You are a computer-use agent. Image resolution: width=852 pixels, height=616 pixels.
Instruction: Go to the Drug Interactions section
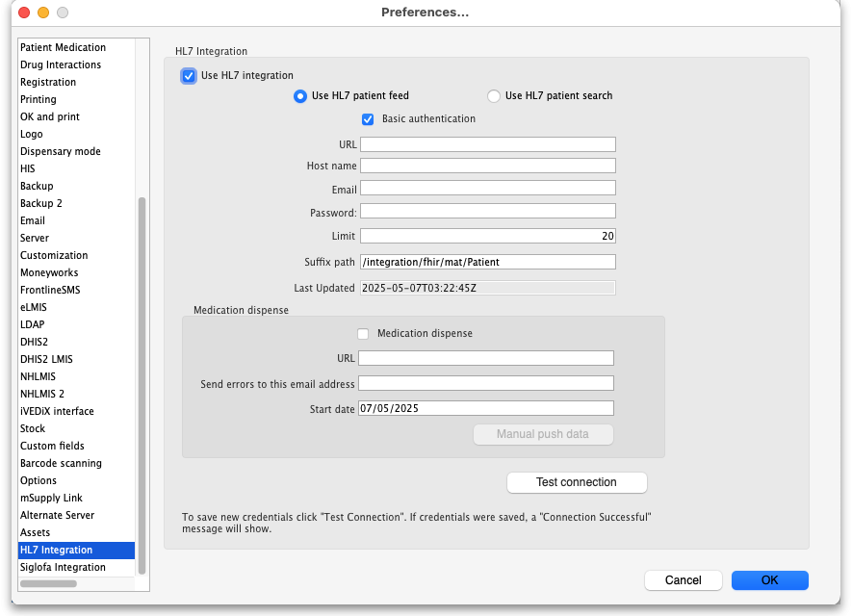click(x=61, y=65)
